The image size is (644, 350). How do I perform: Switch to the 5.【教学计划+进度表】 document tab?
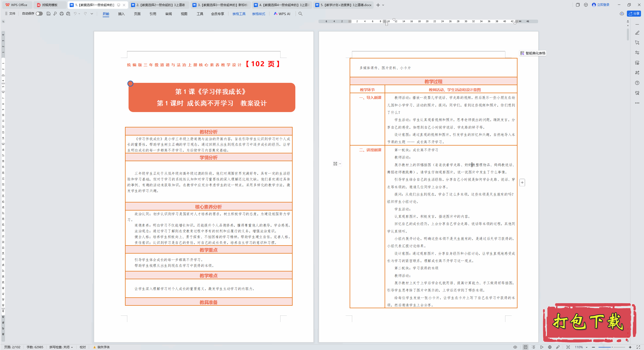coord(344,5)
